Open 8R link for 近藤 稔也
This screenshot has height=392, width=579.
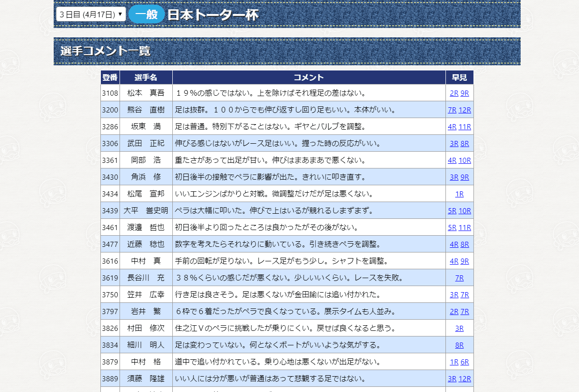tap(465, 244)
